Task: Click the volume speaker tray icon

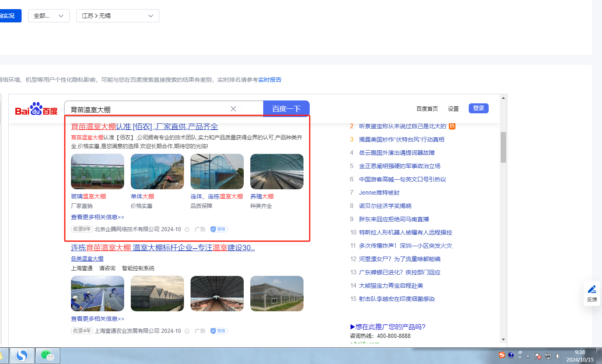Action: (x=558, y=356)
